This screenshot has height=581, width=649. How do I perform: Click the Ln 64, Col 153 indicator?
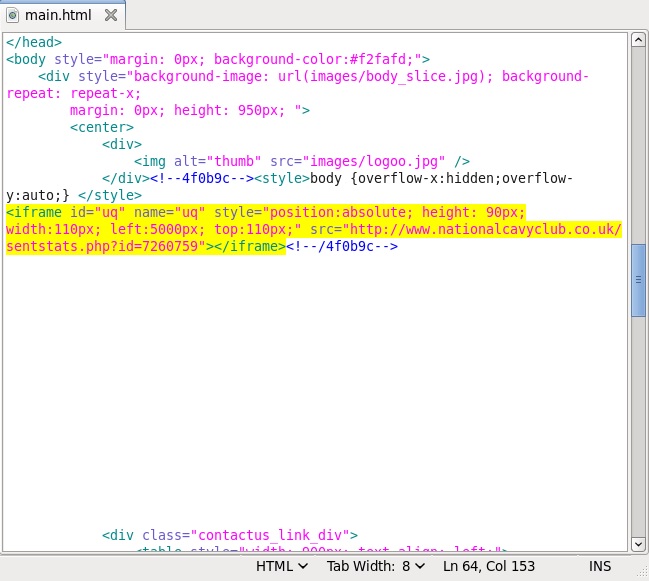488,566
